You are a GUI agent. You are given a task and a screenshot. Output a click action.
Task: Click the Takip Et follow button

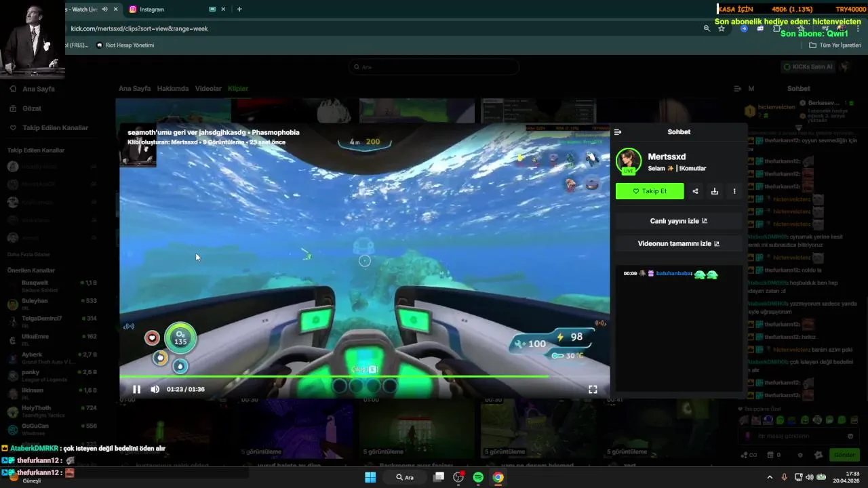(x=650, y=191)
